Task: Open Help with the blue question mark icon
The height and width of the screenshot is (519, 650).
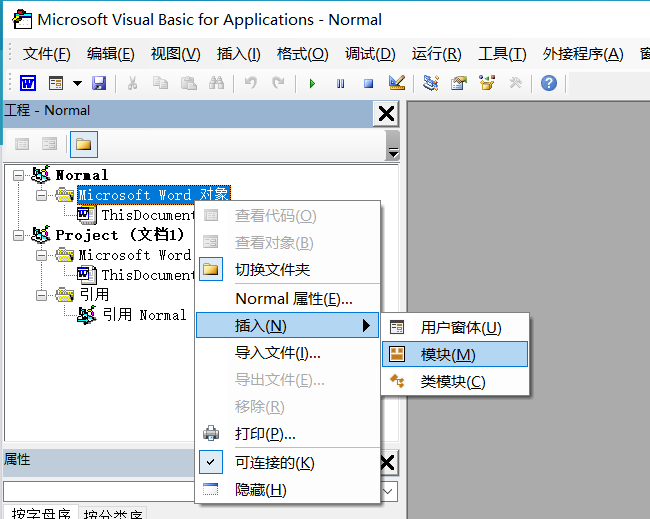Action: click(x=549, y=83)
